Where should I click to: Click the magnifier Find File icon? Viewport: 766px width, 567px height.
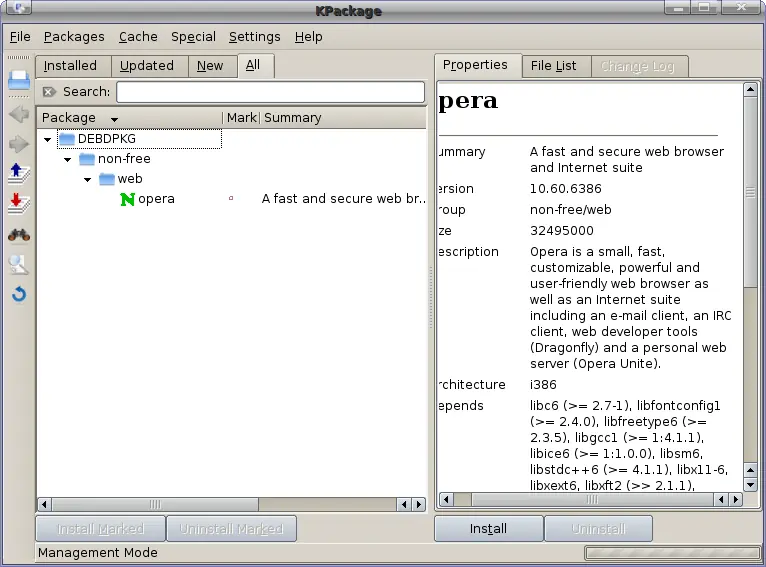(x=19, y=264)
